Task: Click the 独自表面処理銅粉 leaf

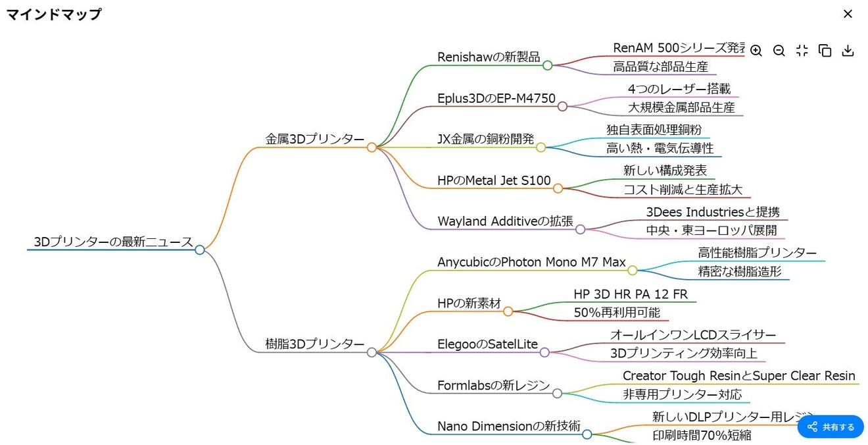Action: 654,130
